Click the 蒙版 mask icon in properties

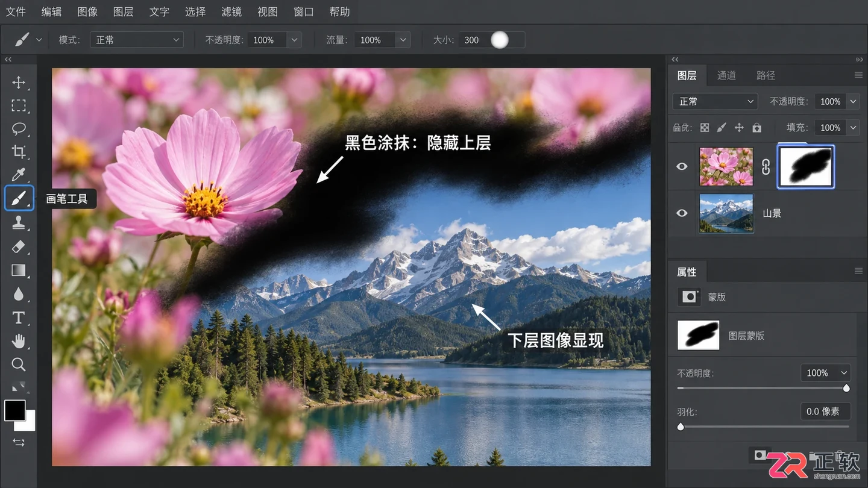pos(688,296)
